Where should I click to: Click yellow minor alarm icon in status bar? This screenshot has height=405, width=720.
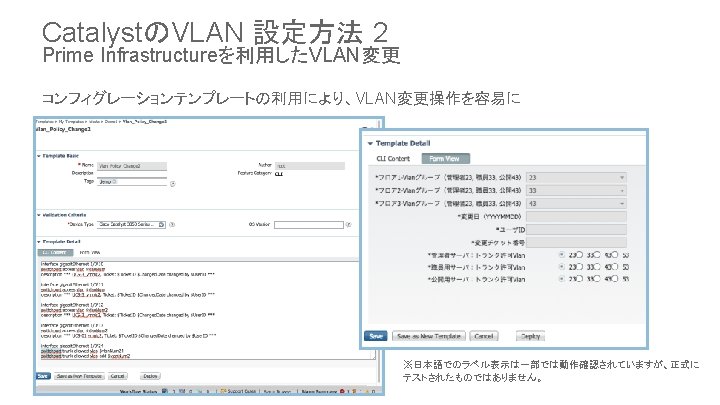pyautogui.click(x=366, y=391)
